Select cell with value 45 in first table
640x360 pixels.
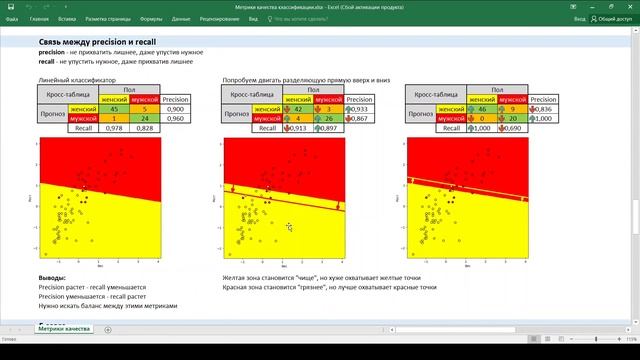(114, 109)
